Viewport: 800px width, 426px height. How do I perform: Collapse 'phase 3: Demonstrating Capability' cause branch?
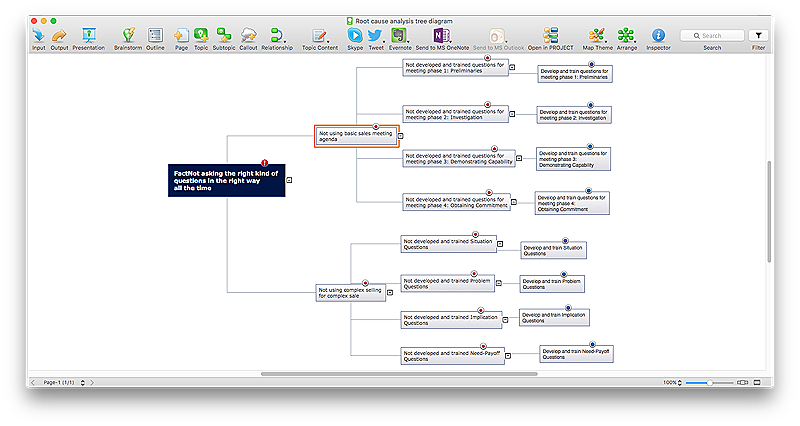[x=519, y=158]
